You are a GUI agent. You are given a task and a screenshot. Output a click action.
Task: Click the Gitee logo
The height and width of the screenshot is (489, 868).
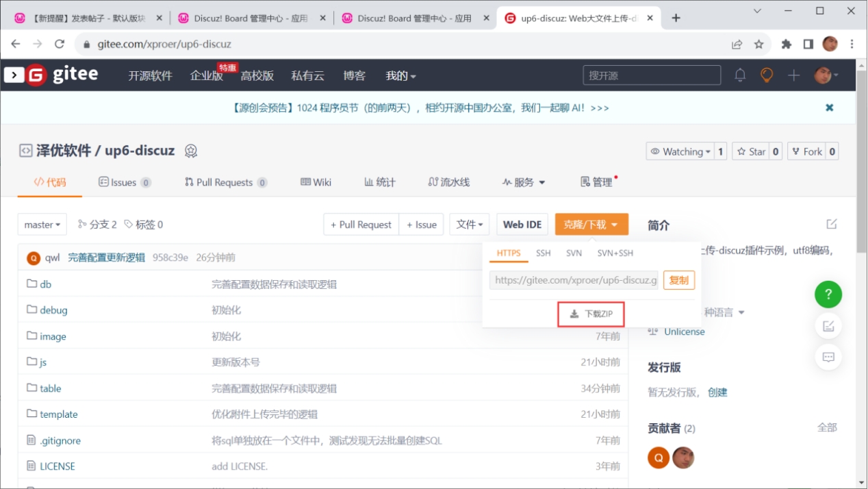(51, 75)
